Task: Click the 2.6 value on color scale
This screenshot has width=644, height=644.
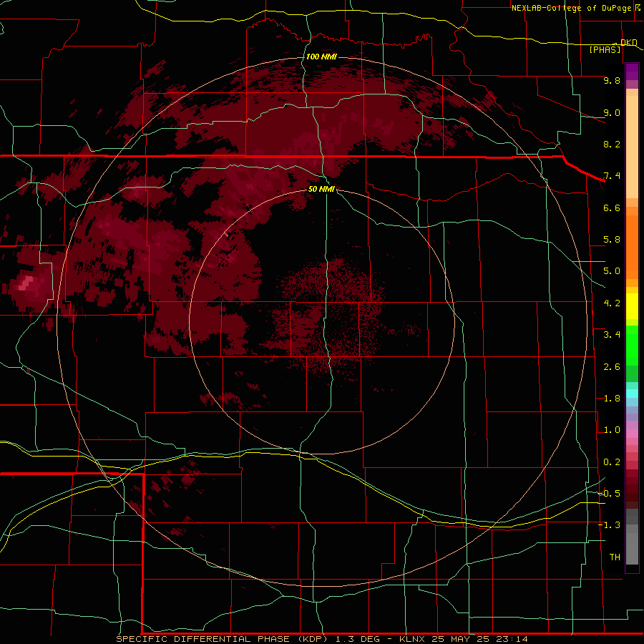Action: (612, 367)
